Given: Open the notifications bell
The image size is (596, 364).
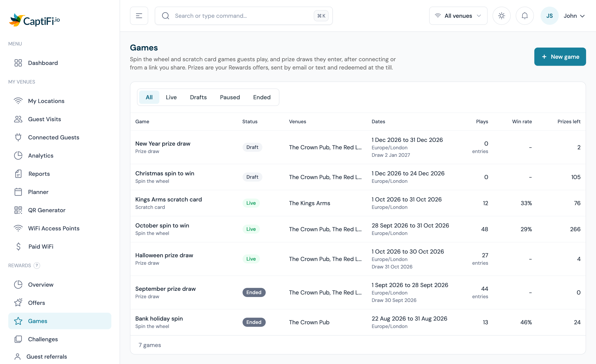Looking at the screenshot, I should pyautogui.click(x=525, y=16).
